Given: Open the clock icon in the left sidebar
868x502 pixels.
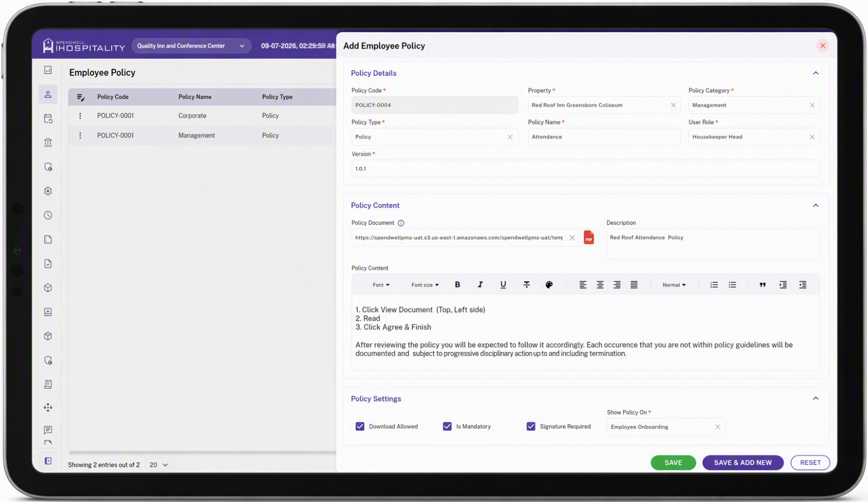Looking at the screenshot, I should pos(48,215).
